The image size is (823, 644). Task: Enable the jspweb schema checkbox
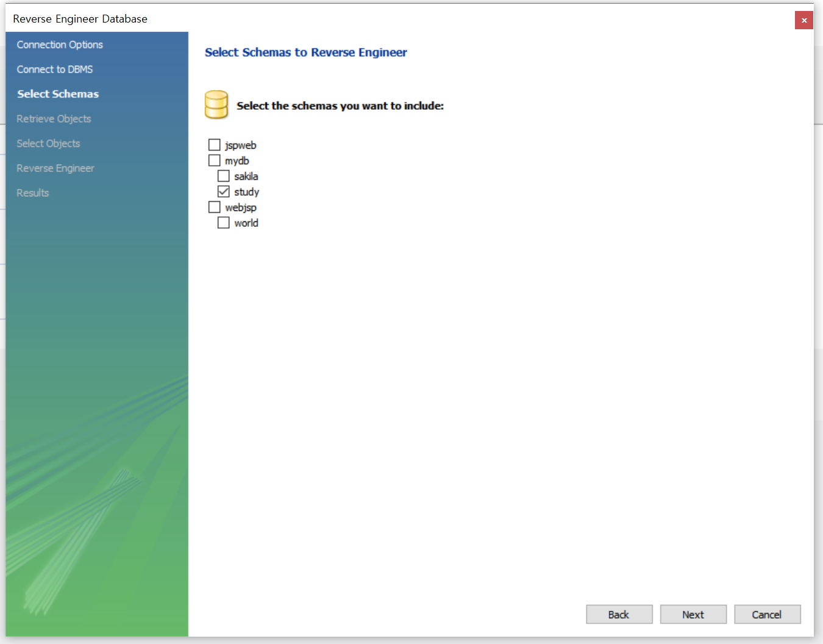tap(214, 145)
